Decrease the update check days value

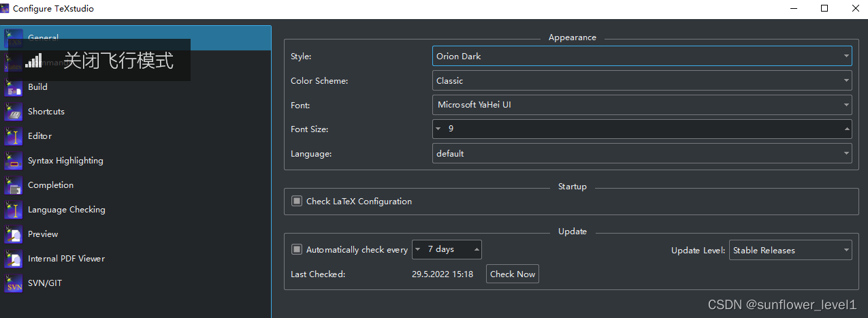[417, 249]
